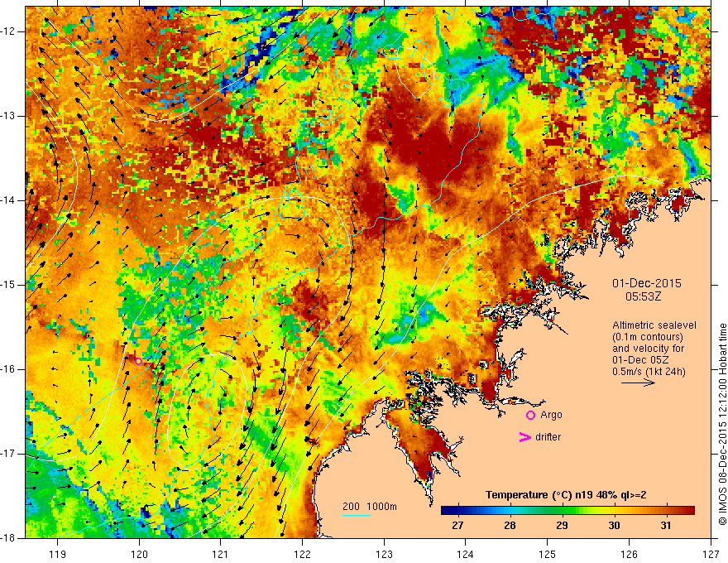Click the longitude label '119'

pyautogui.click(x=58, y=555)
